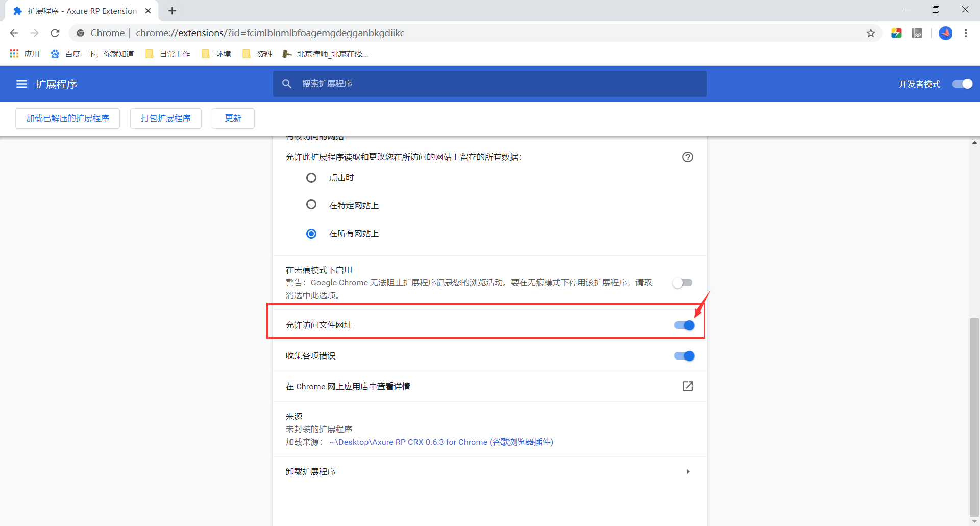This screenshot has height=526, width=980.
Task: Open extension details in Chrome Web Store
Action: 688,387
